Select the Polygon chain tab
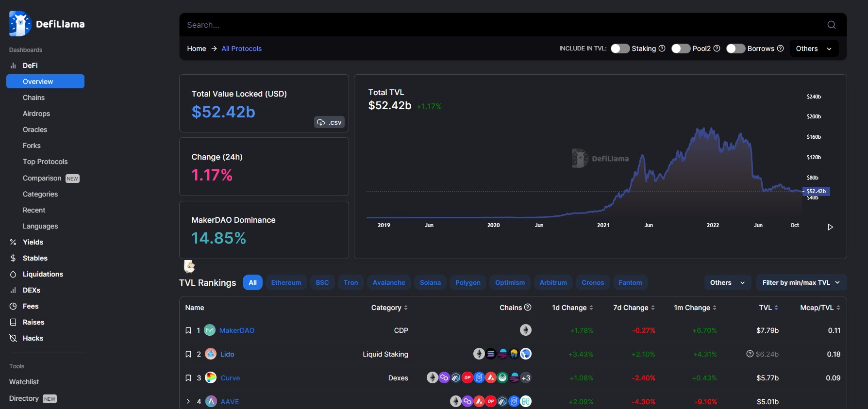This screenshot has width=868, height=409. coord(468,282)
